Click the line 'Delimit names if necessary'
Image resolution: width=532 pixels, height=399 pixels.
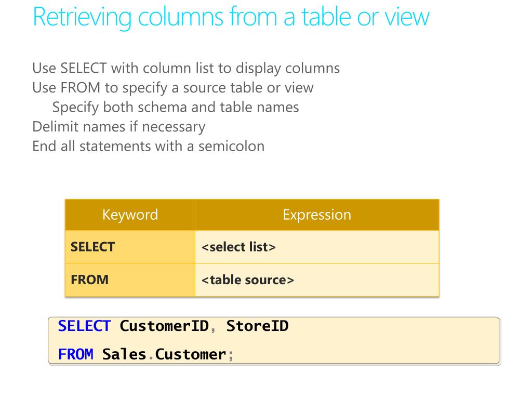pyautogui.click(x=119, y=127)
